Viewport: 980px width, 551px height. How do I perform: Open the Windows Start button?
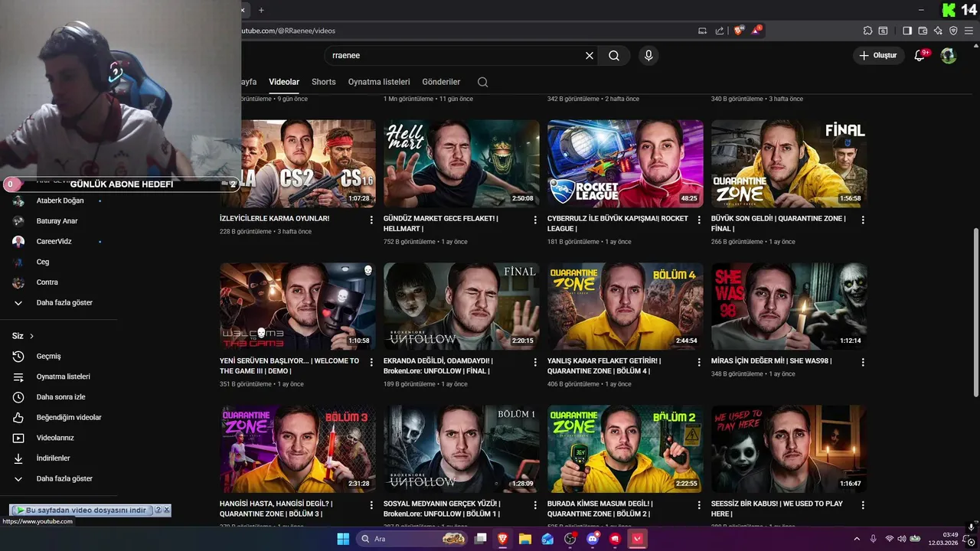tap(343, 539)
